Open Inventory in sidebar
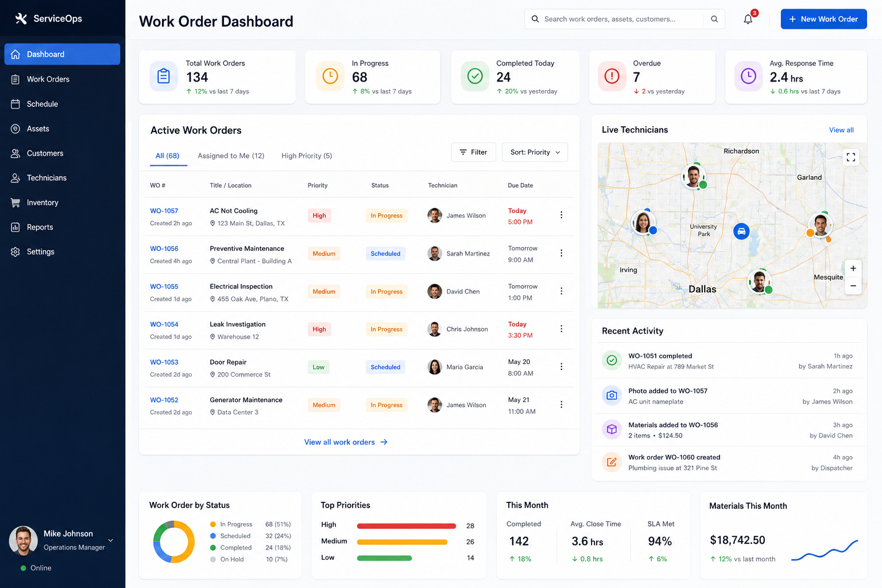Screen dimensions: 882x588 62,203
